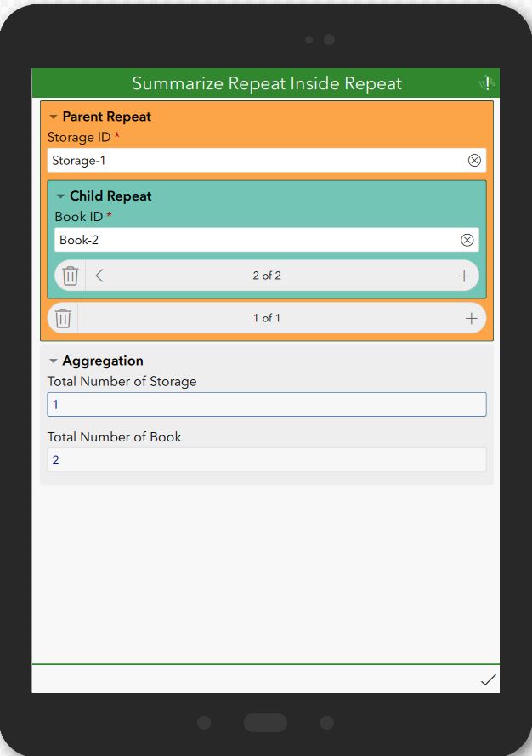The width and height of the screenshot is (532, 756).
Task: Delete current Child Repeat record with trash icon
Action: pos(71,276)
